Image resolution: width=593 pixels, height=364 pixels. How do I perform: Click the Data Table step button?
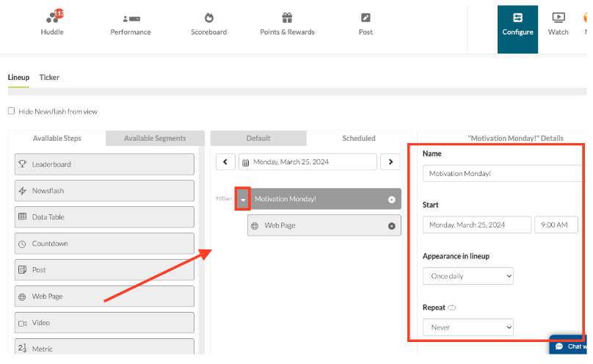104,217
